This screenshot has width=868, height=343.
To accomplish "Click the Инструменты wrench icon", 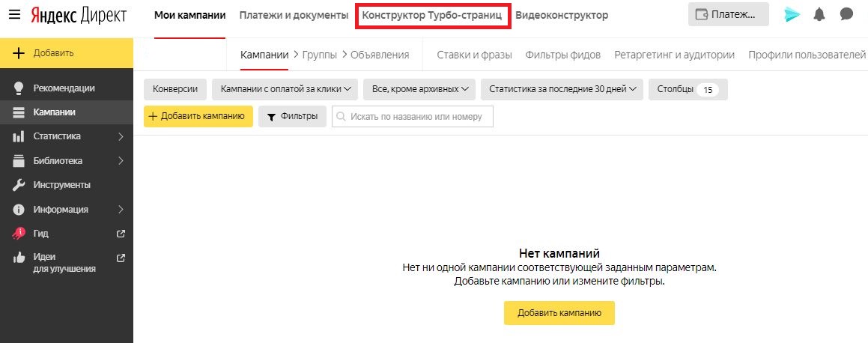I will 19,185.
